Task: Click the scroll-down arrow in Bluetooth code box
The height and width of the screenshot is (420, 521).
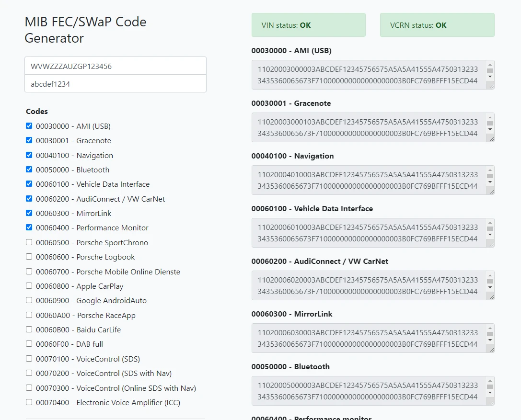Action: [x=489, y=392]
